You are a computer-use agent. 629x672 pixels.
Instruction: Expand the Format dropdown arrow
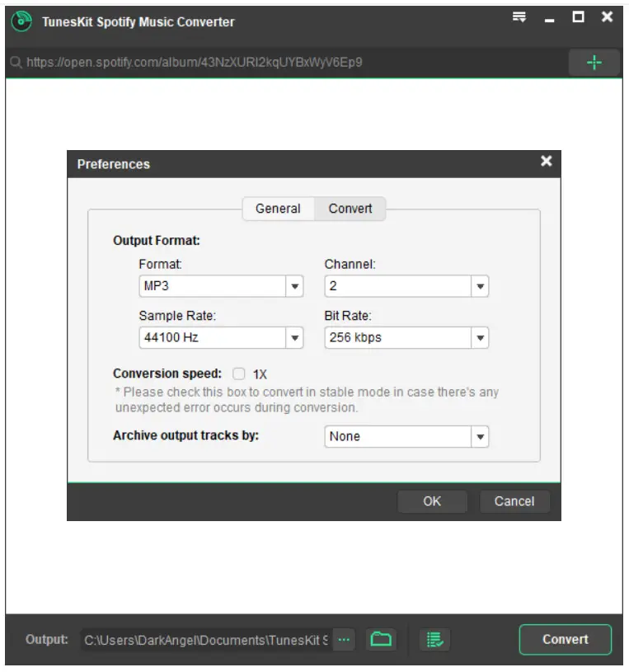point(294,286)
